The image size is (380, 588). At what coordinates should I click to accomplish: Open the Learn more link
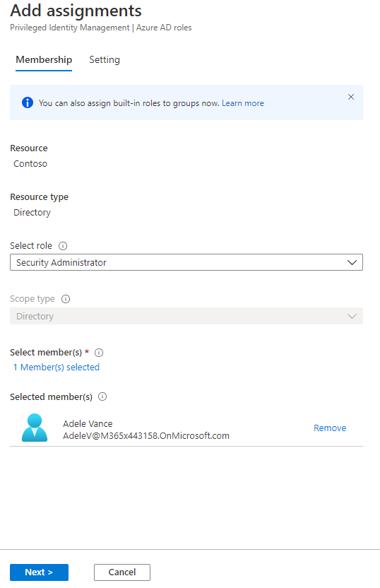point(243,103)
